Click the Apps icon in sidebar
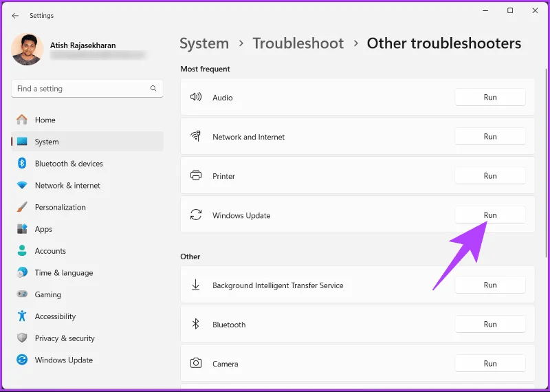 22,229
